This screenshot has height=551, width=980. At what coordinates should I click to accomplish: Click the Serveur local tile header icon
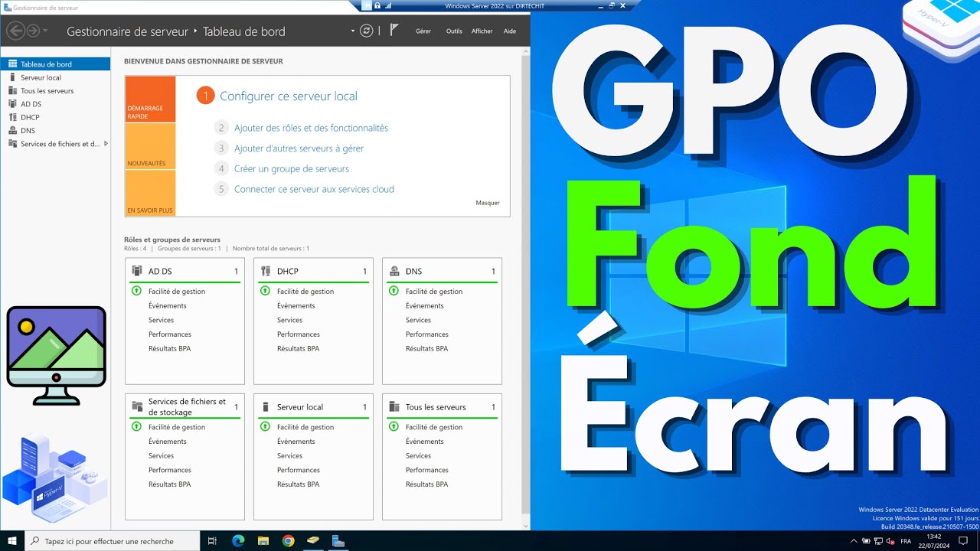pos(266,407)
